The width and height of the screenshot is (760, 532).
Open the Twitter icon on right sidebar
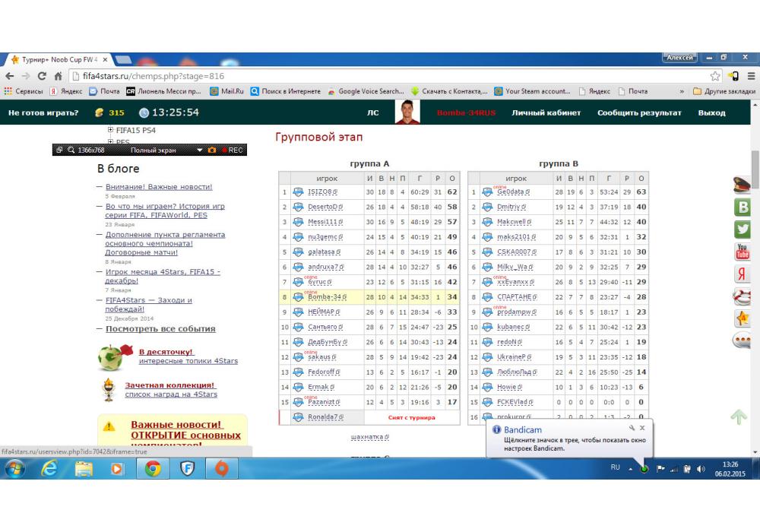point(743,229)
